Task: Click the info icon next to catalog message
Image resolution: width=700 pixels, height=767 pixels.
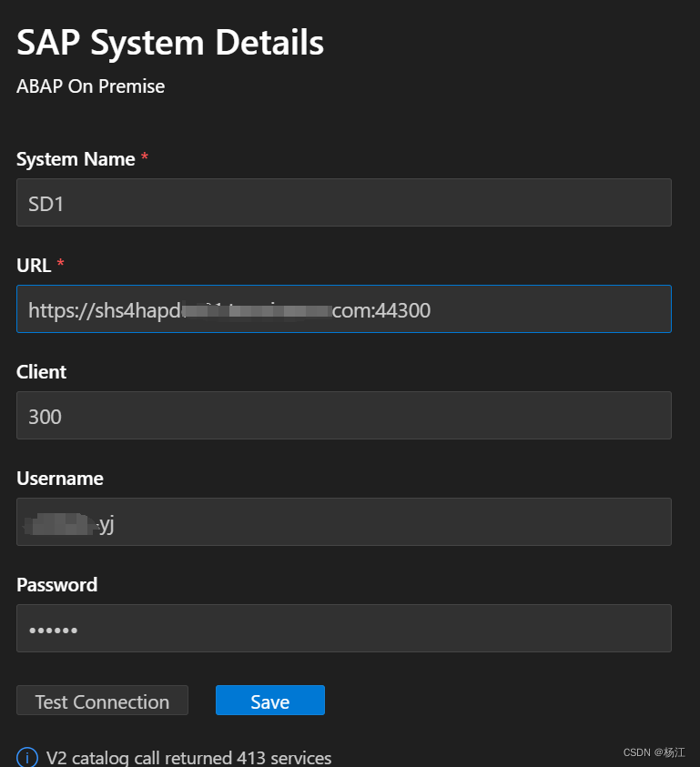Action: [26, 756]
